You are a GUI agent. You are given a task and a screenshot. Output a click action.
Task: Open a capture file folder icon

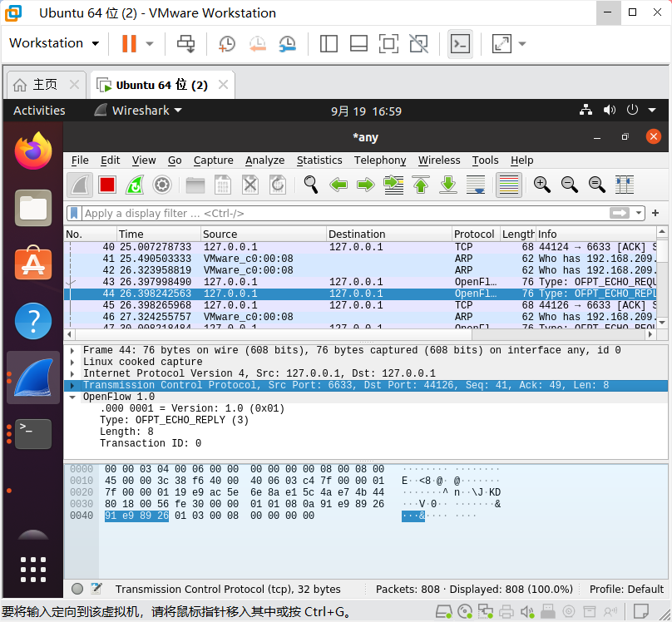pyautogui.click(x=195, y=185)
